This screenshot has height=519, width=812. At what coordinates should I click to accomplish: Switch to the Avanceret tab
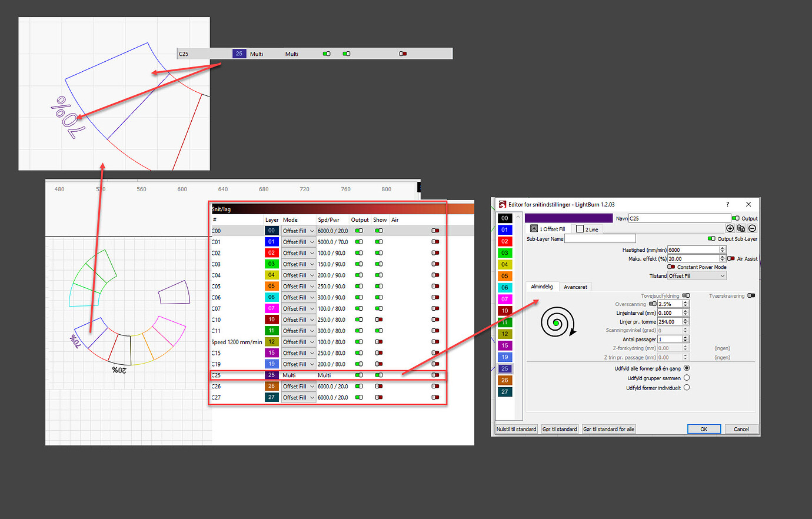(x=575, y=287)
